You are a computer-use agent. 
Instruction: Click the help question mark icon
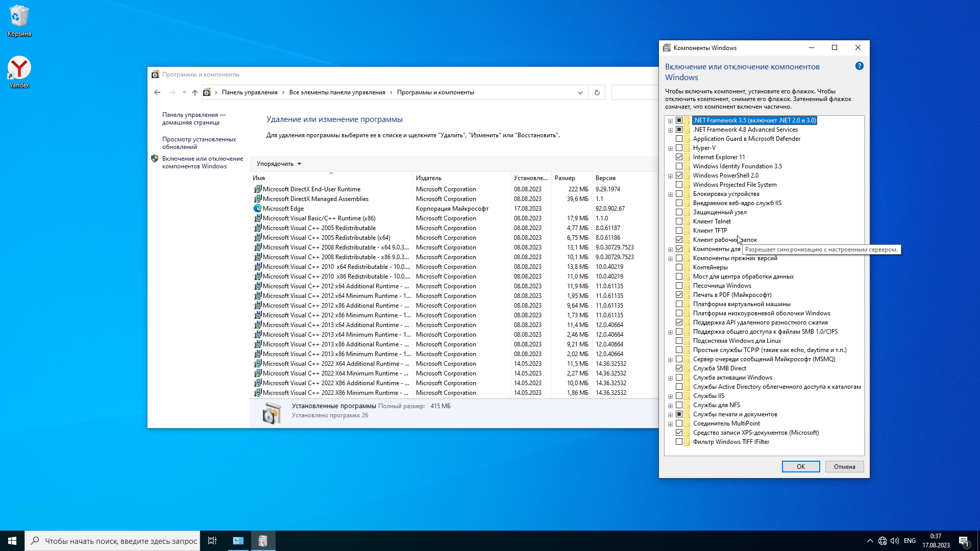(x=860, y=66)
